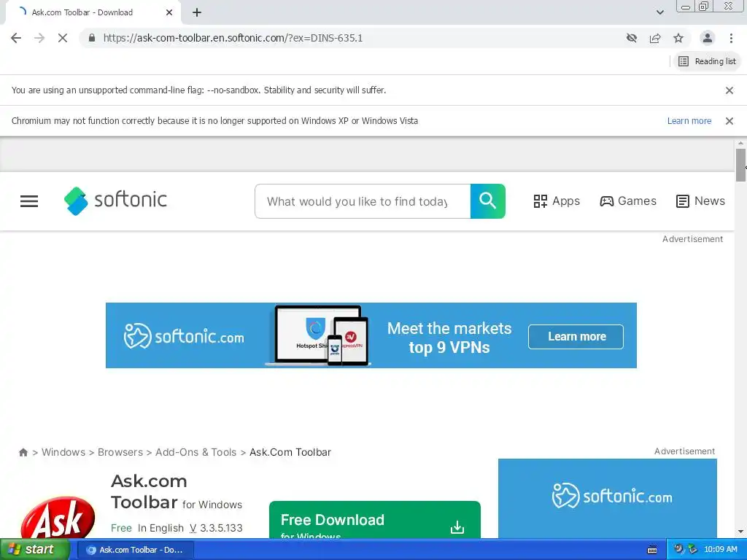
Task: Click the second system tray icon
Action: (693, 550)
